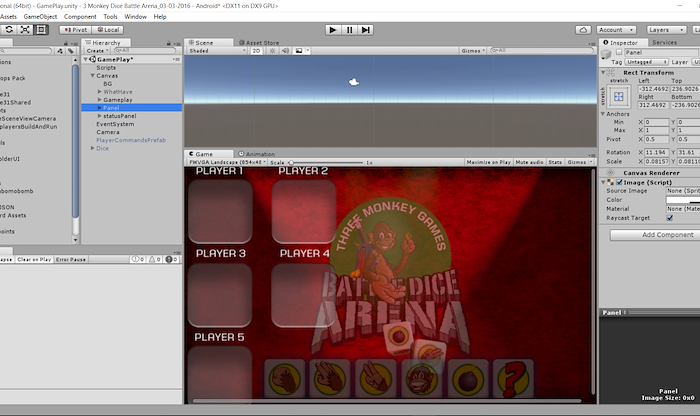Collapse the Anchors foldout

[x=603, y=114]
